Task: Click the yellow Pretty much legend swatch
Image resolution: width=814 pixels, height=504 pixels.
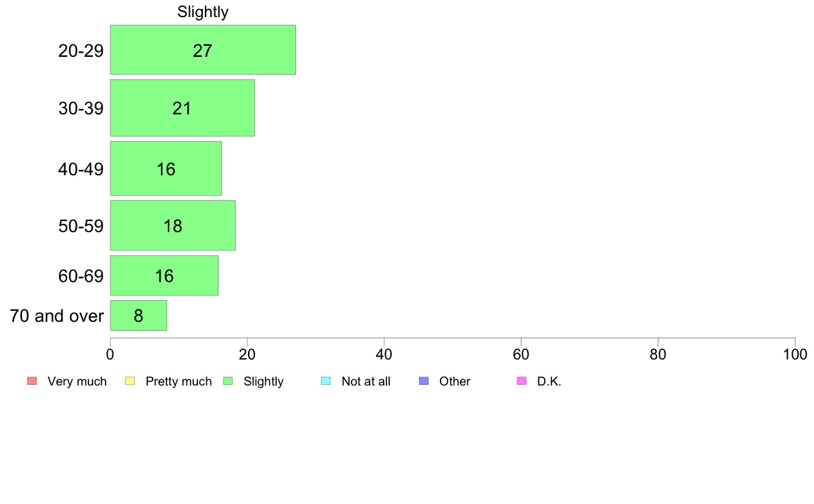Action: pos(130,381)
